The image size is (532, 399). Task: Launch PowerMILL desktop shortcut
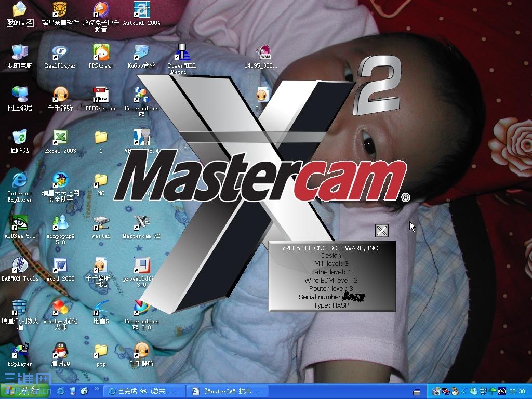click(x=182, y=59)
